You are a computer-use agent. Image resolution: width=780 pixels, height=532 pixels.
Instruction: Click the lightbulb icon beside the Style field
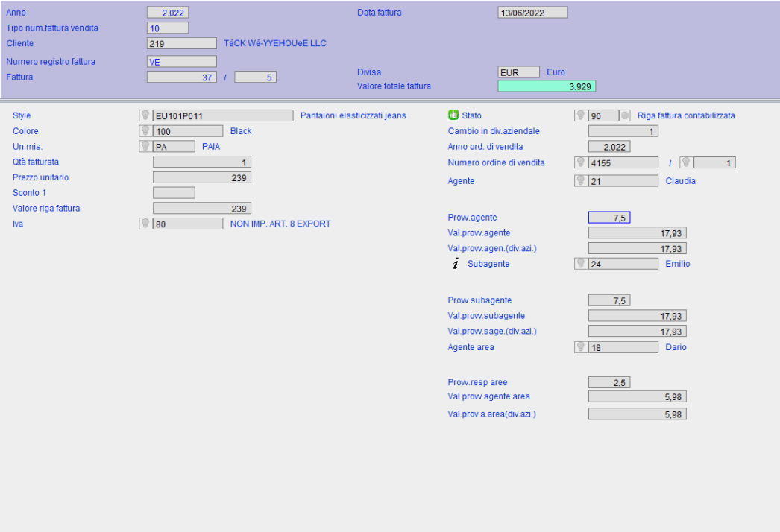coord(145,115)
